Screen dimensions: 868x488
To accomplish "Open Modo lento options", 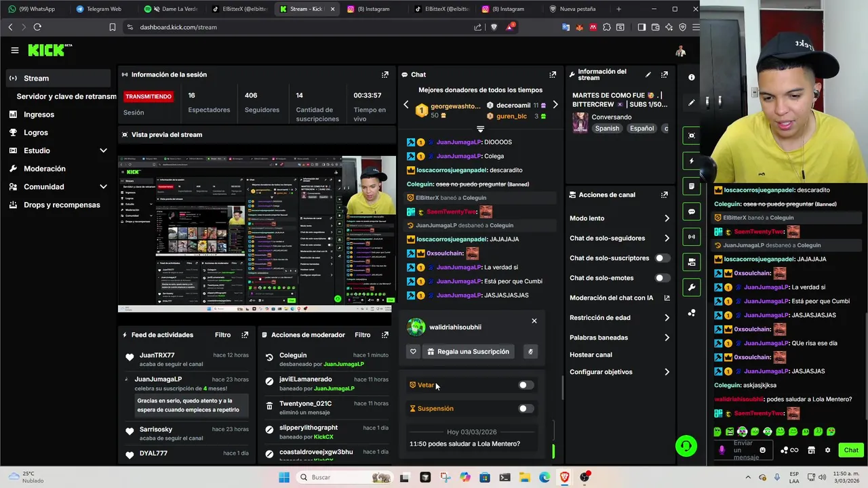I will (x=620, y=218).
